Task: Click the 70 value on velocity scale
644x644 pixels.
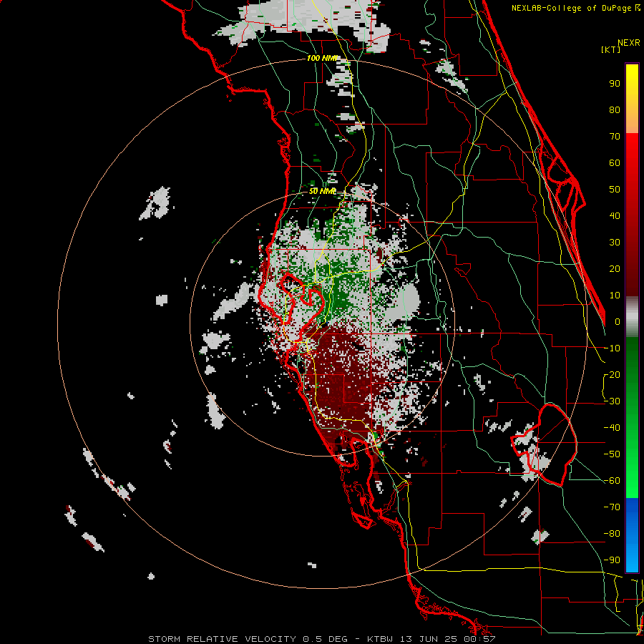Action: (x=615, y=137)
